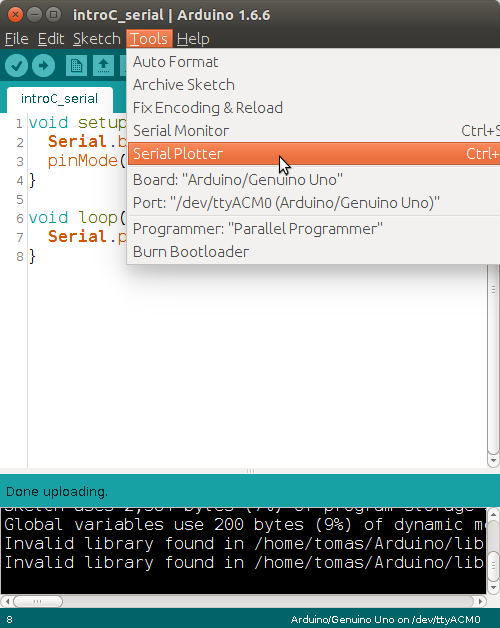Click the Verify checkmark icon
This screenshot has width=500, height=628.
point(16,66)
